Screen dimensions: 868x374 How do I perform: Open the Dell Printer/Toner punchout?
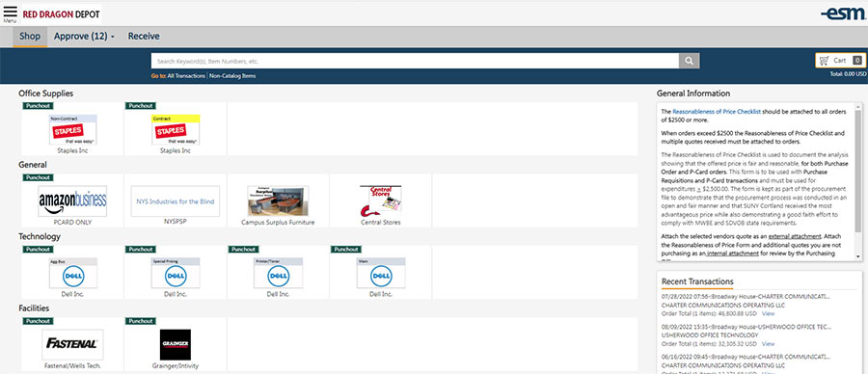point(278,273)
